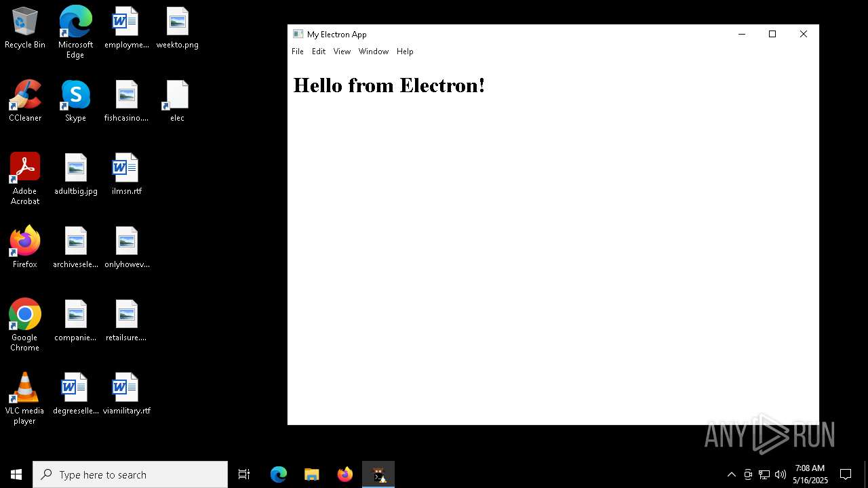Maximize the My Electron App window
868x488 pixels.
pos(772,34)
